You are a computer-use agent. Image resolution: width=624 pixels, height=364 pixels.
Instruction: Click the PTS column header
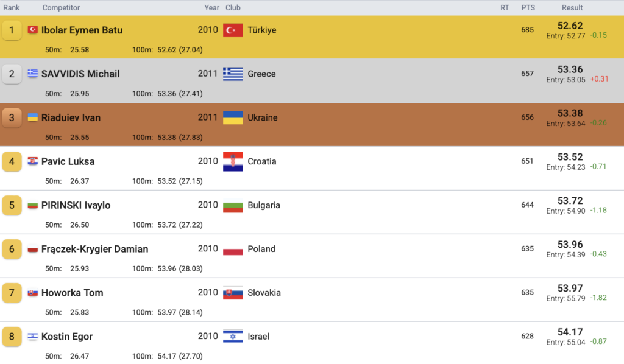[x=528, y=8]
